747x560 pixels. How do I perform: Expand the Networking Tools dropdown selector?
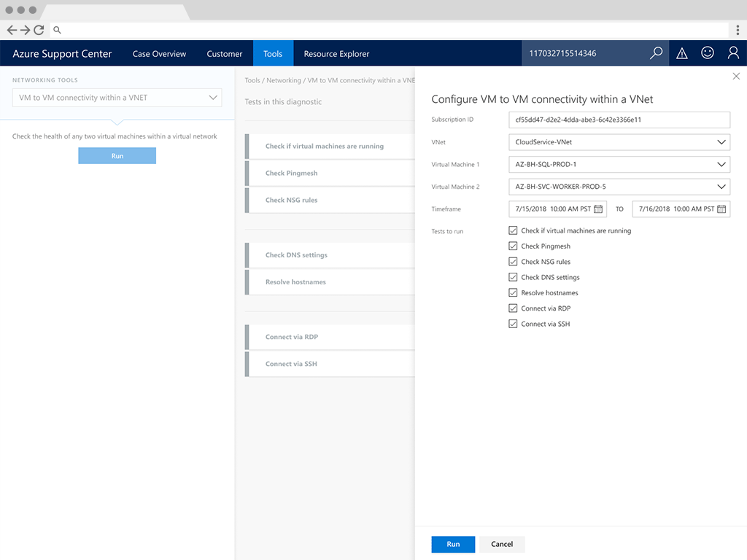(x=117, y=98)
